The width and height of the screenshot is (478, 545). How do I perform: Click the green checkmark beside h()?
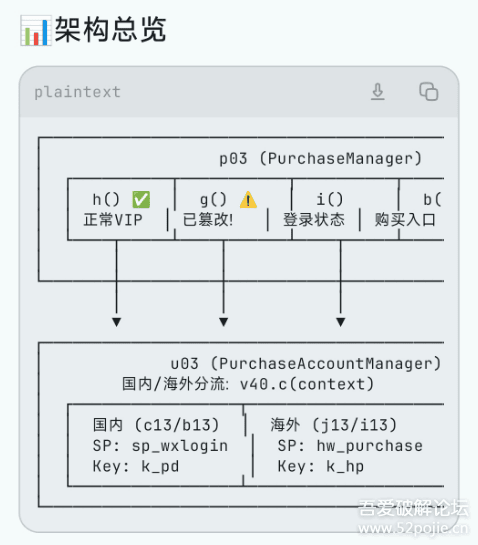[141, 200]
